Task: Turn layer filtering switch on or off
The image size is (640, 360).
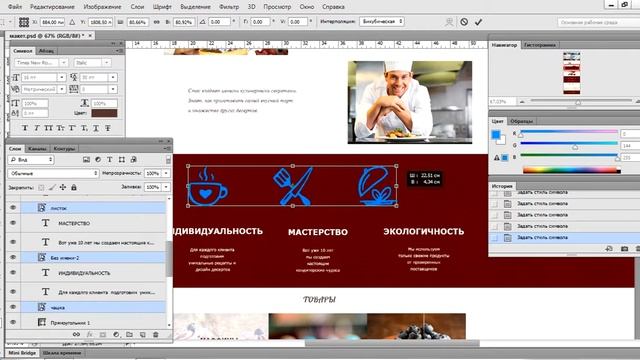Action: [x=168, y=160]
